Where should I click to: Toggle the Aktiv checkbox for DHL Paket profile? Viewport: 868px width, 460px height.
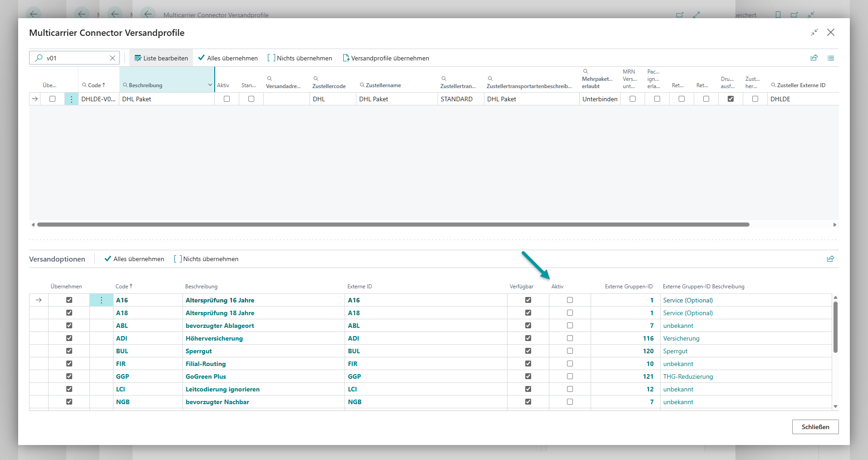pos(227,99)
